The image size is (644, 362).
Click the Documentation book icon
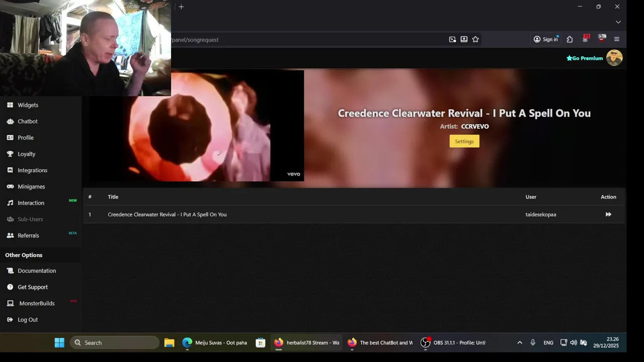tap(10, 270)
